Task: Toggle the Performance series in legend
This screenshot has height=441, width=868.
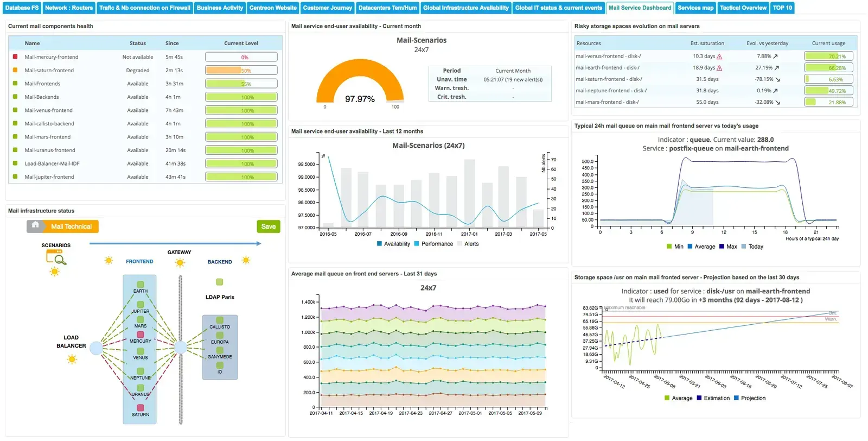Action: point(433,244)
